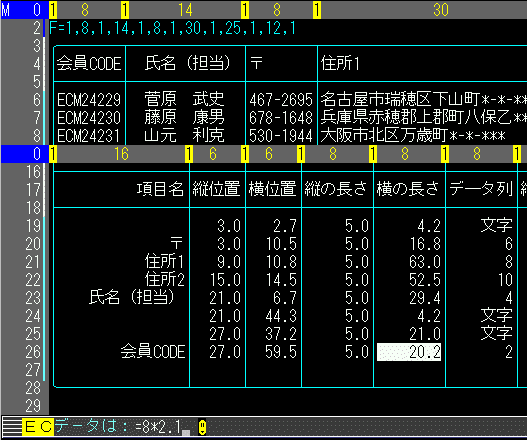The width and height of the screenshot is (527, 440).
Task: Click 横位置 value 59.5 in row 26
Action: (x=282, y=353)
